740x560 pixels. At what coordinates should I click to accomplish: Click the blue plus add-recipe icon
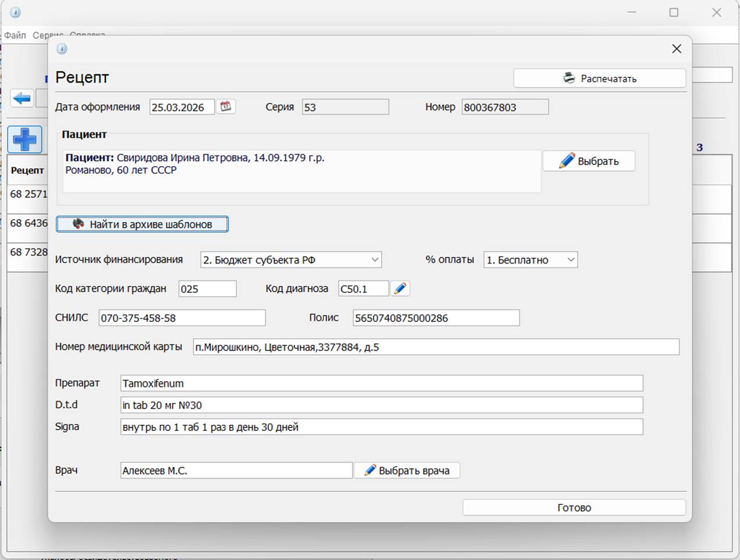(x=25, y=139)
